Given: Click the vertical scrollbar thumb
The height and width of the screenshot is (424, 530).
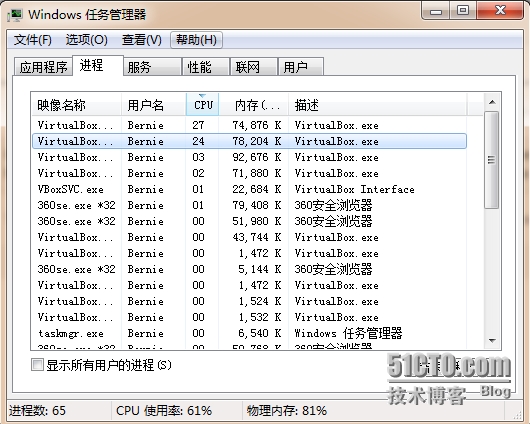Looking at the screenshot, I should (491, 160).
